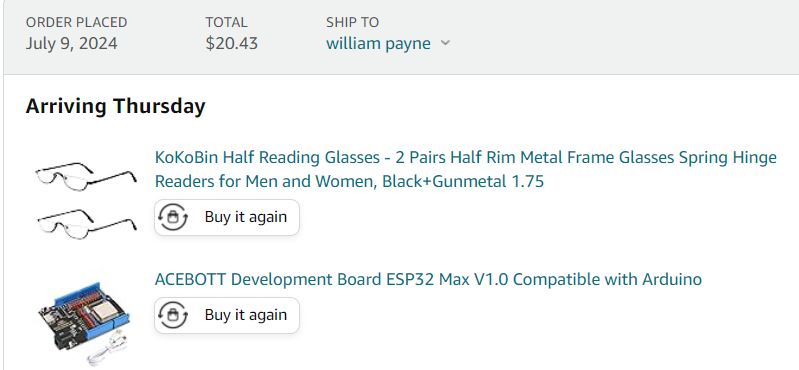Open the william payne ship-to name
The image size is (799, 370).
[378, 43]
